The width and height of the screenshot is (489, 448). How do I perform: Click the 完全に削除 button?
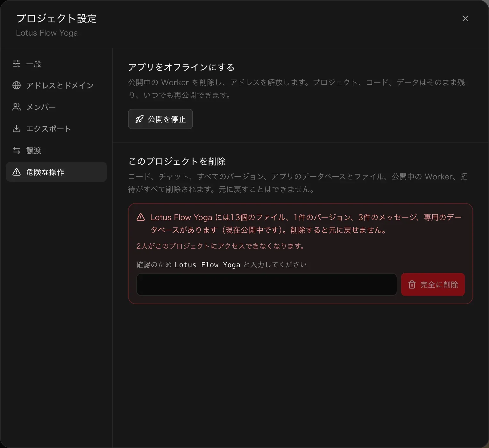click(x=433, y=284)
